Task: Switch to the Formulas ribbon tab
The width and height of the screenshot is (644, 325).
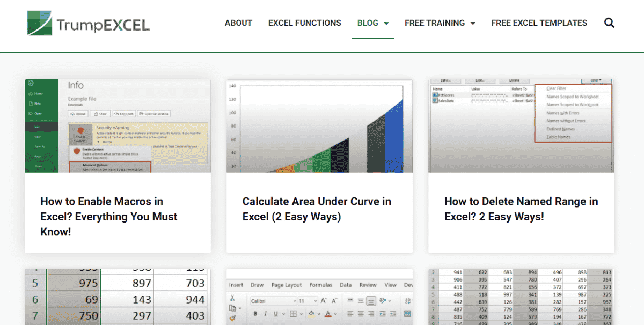Action: [321, 285]
